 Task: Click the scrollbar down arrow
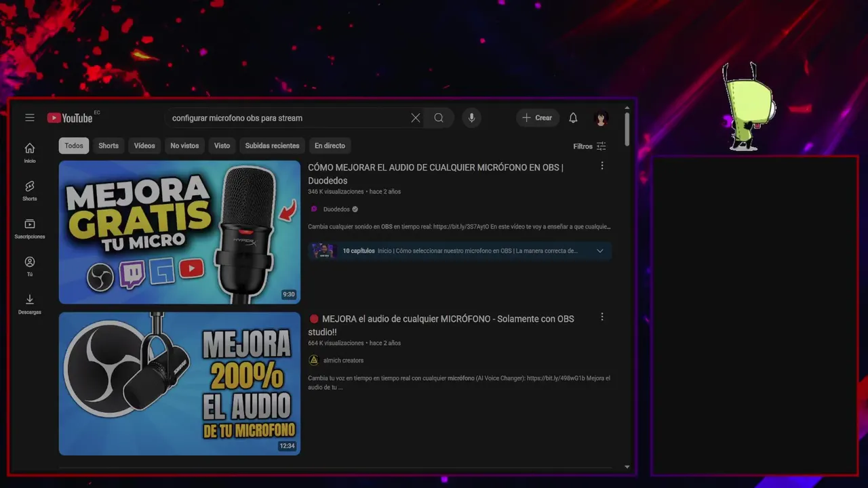point(627,466)
